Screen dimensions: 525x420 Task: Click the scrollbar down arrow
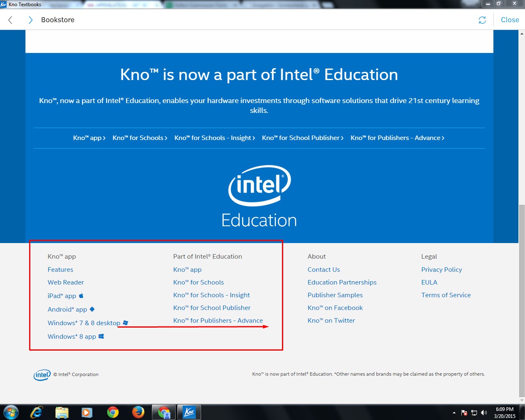(522, 400)
